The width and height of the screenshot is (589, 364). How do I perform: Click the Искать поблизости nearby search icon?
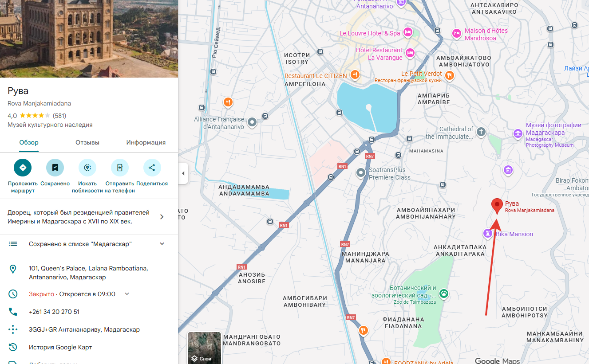87,168
